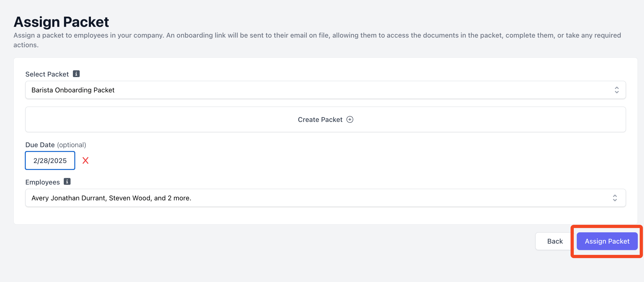Click the Employees field label
The height and width of the screenshot is (282, 644).
click(x=43, y=182)
